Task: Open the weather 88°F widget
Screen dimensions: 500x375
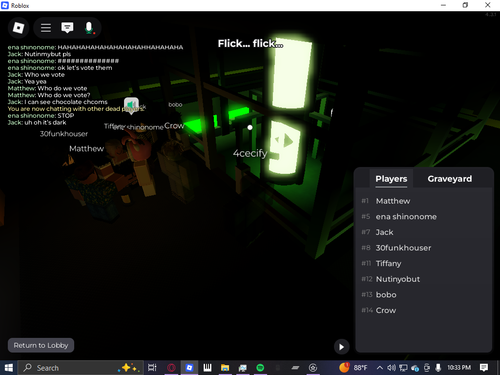Action: tap(353, 368)
